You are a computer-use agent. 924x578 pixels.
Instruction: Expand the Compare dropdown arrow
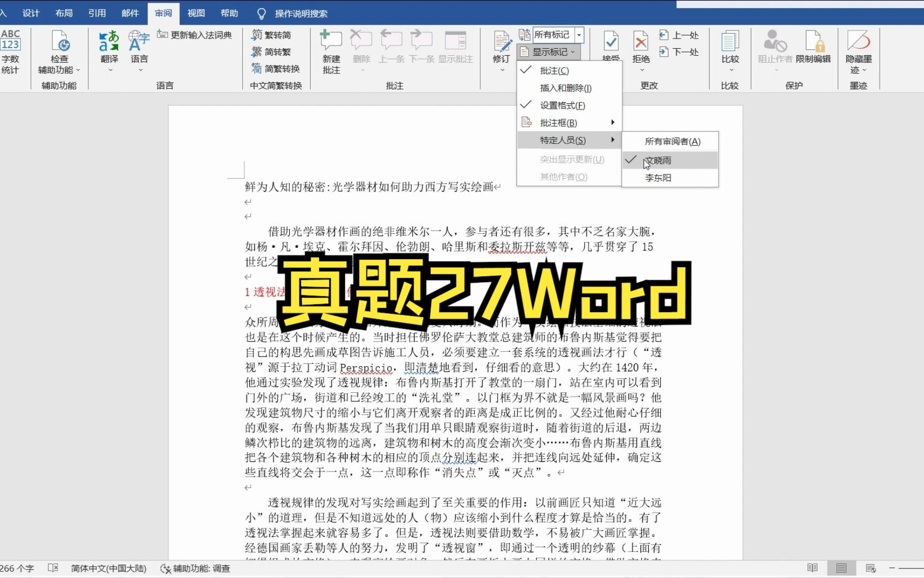(x=731, y=70)
